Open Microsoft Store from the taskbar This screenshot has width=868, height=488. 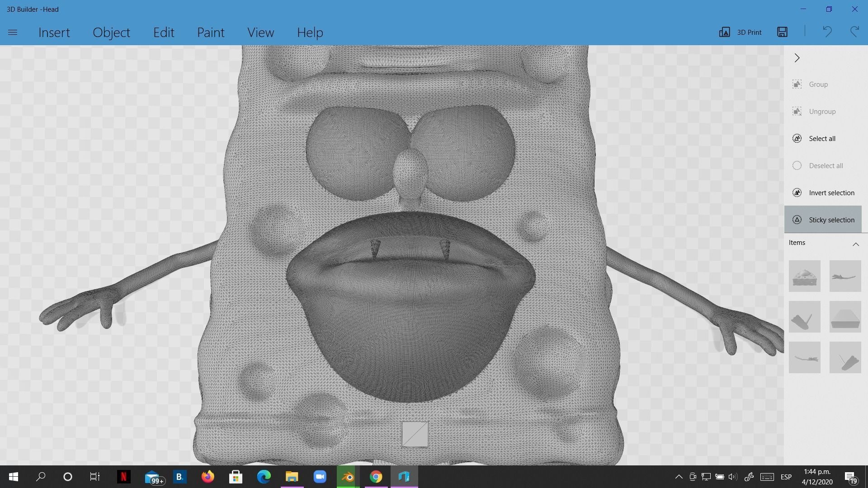pos(236,477)
